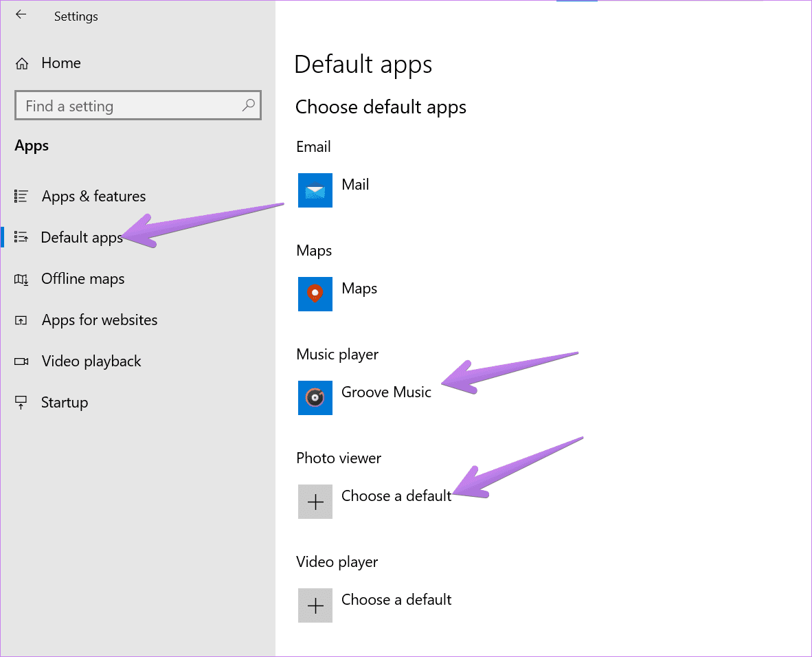Click the plus icon under Photo viewer
This screenshot has width=812, height=657.
[x=315, y=502]
